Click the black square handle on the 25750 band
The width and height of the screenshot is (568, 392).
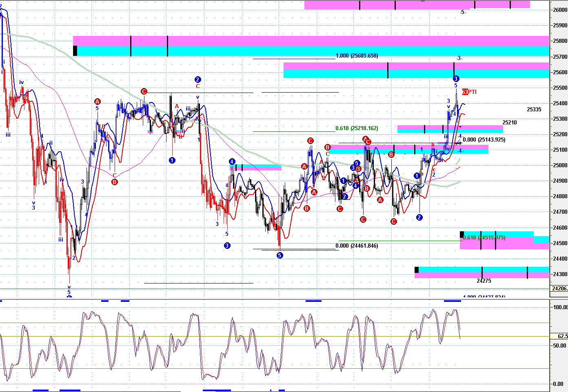coord(75,51)
